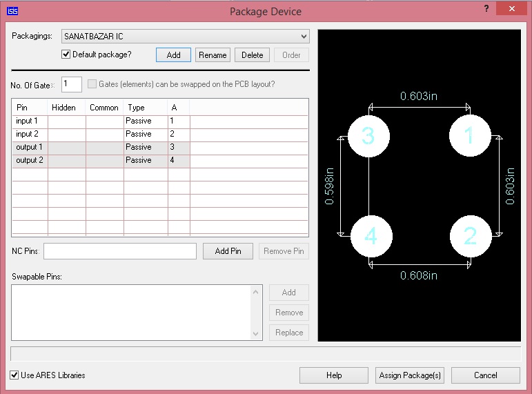
Task: Click pad 2 in the package preview
Action: tap(471, 236)
